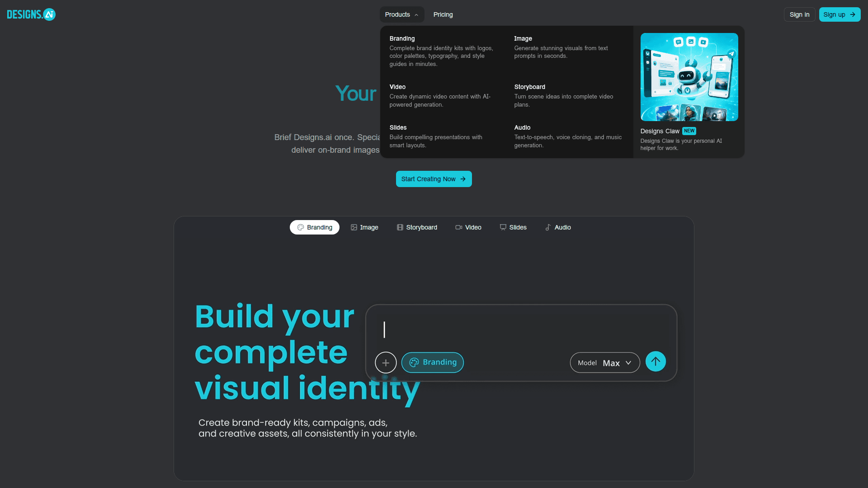Screen dimensions: 868x488
Task: Click the plus attachment button
Action: click(386, 362)
